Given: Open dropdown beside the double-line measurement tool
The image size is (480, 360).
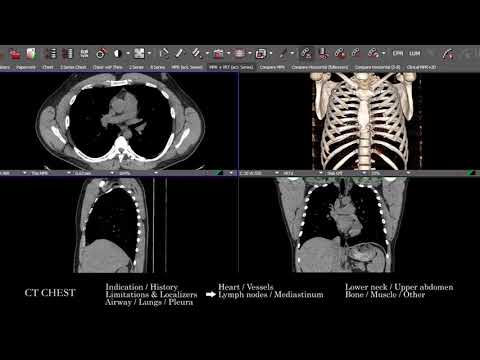Looking at the screenshot, I should (207, 53).
